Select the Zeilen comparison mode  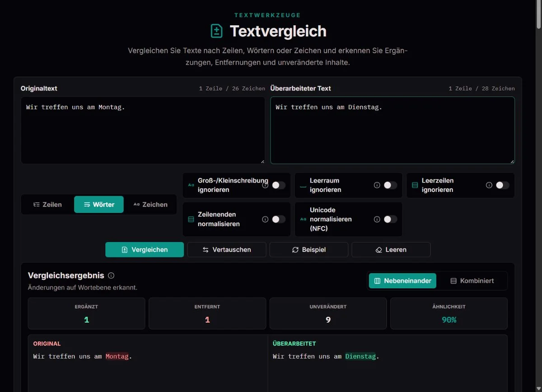point(48,205)
